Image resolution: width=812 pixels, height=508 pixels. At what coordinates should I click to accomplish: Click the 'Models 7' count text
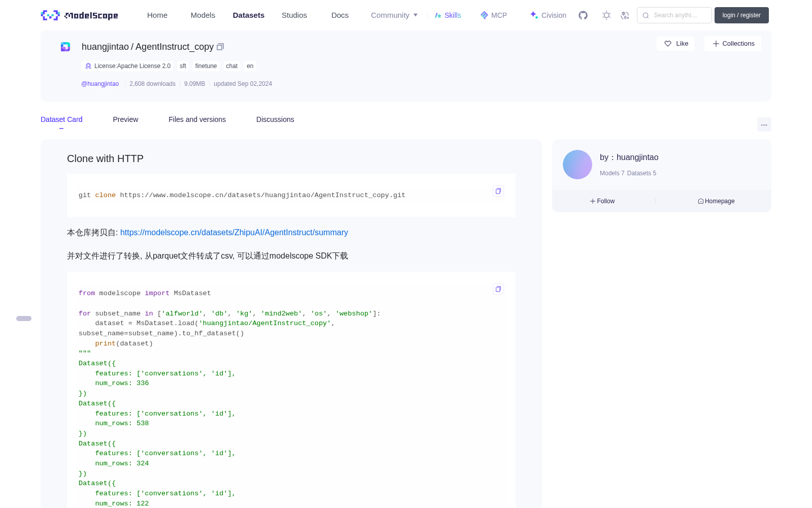pyautogui.click(x=612, y=173)
